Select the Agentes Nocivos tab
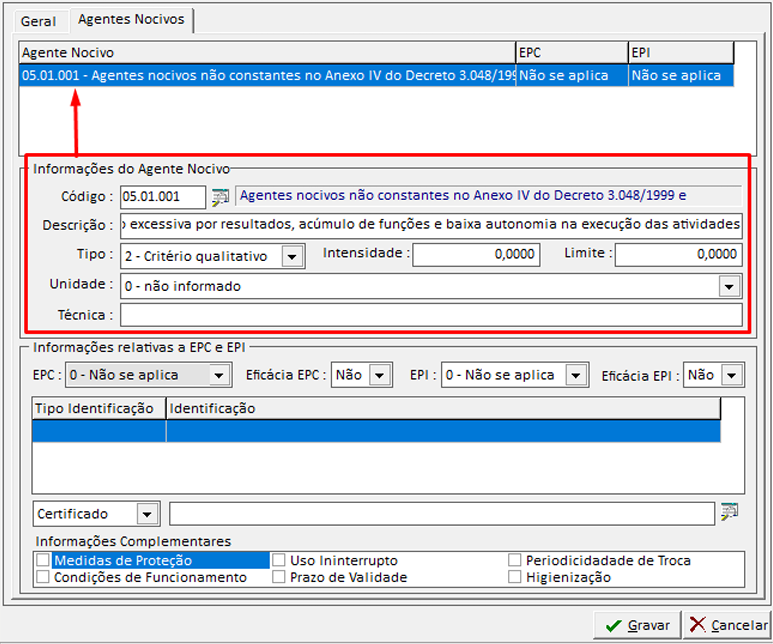Image resolution: width=773 pixels, height=644 pixels. 131,20
